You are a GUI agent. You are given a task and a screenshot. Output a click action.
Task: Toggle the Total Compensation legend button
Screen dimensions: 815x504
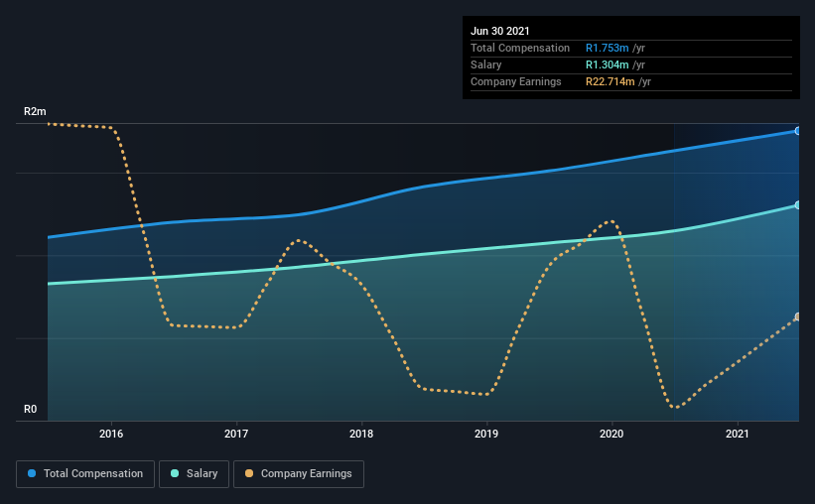coord(85,474)
